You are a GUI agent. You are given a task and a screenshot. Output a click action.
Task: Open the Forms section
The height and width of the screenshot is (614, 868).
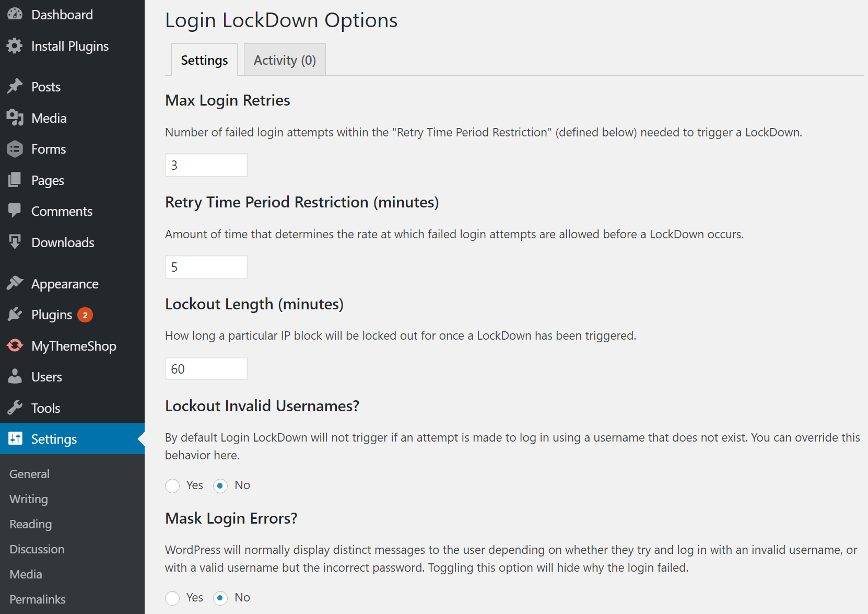(49, 149)
